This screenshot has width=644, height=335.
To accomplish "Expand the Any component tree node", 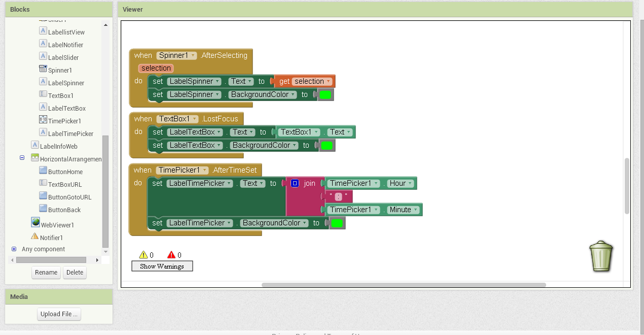I will (14, 249).
